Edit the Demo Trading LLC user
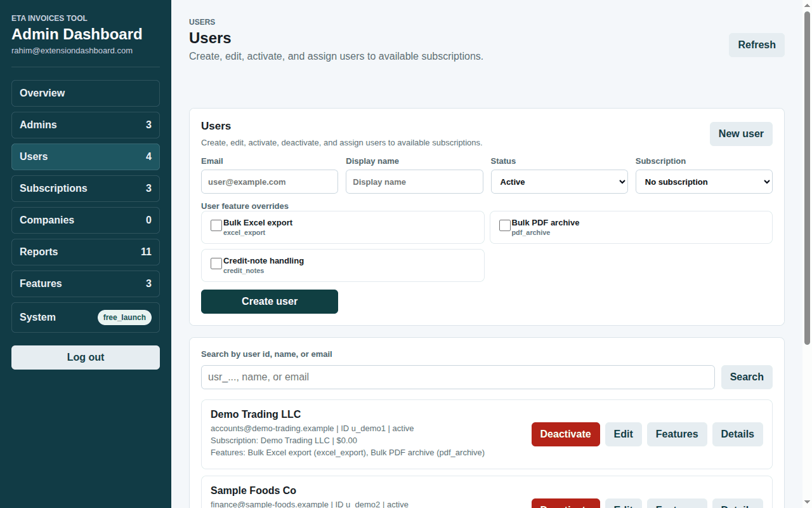812x508 pixels. tap(624, 434)
